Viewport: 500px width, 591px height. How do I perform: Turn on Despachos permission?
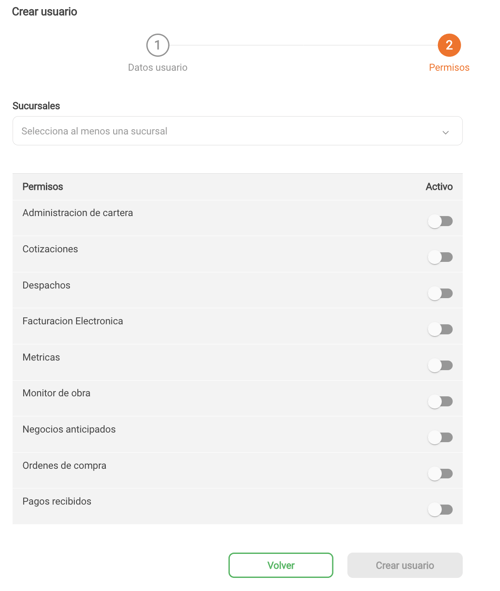click(x=440, y=293)
